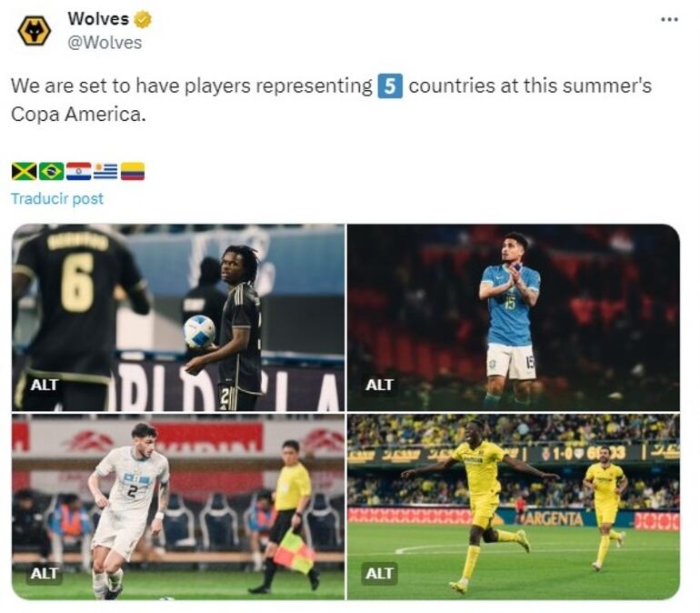Click the Paraguay flag emoji
This screenshot has width=700, height=613.
(78, 172)
